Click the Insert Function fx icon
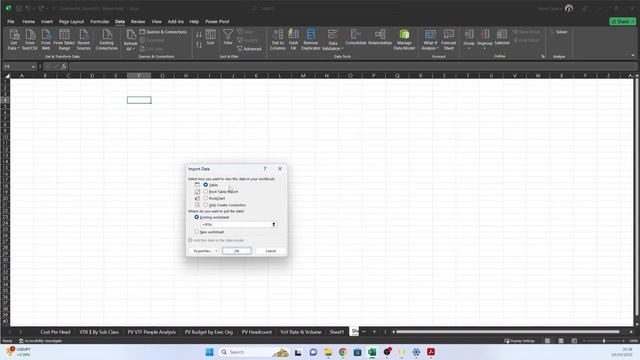The width and height of the screenshot is (640, 360). (64, 67)
